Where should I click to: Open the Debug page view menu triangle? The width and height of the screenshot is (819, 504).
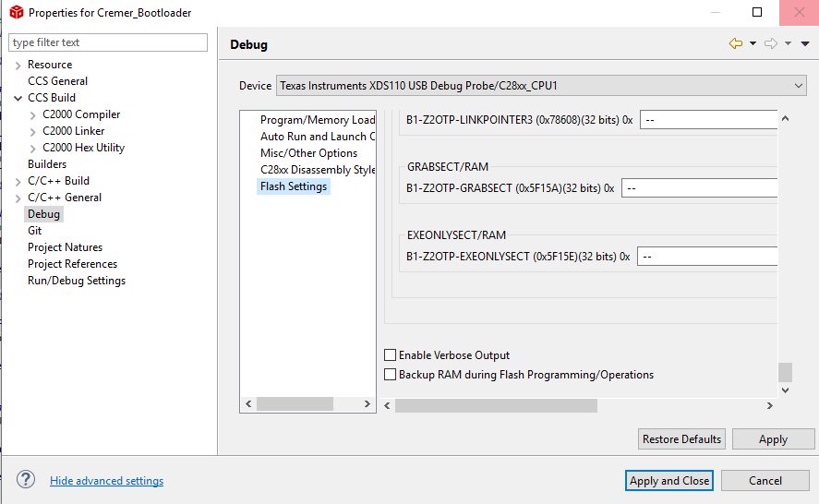pos(805,43)
